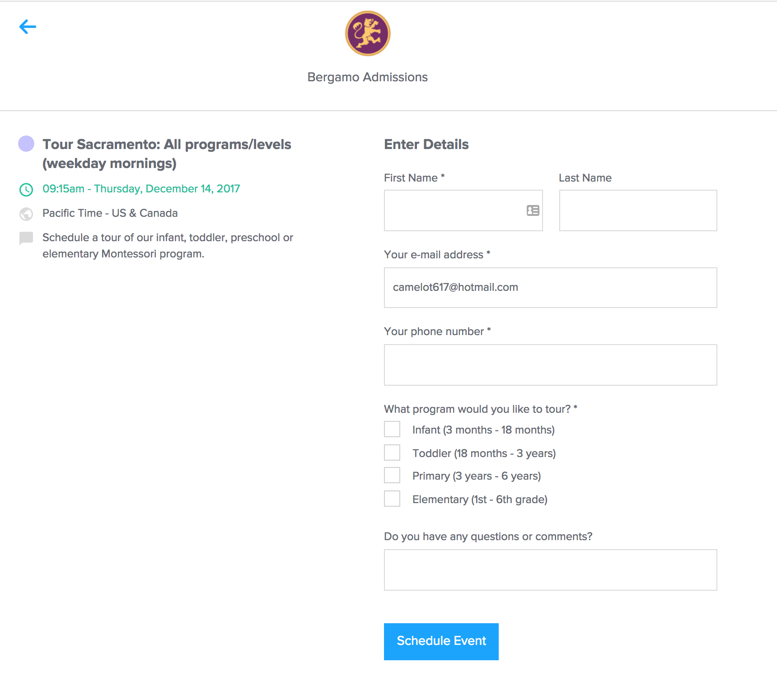The width and height of the screenshot is (777, 700).
Task: Click the green clock icon
Action: (x=26, y=190)
